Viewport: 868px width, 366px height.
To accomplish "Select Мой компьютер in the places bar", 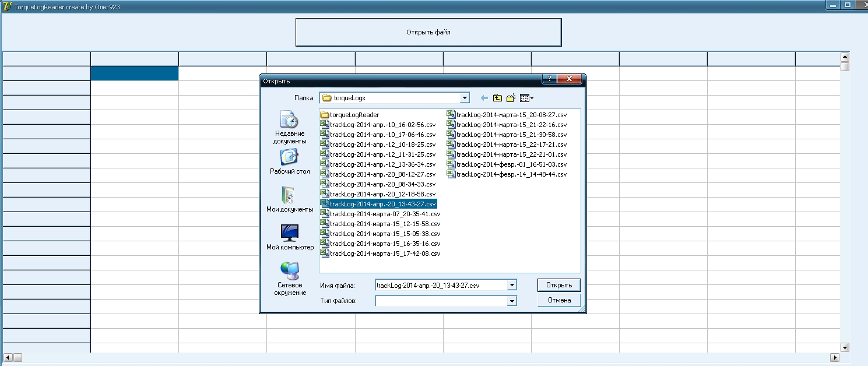I will pos(290,238).
